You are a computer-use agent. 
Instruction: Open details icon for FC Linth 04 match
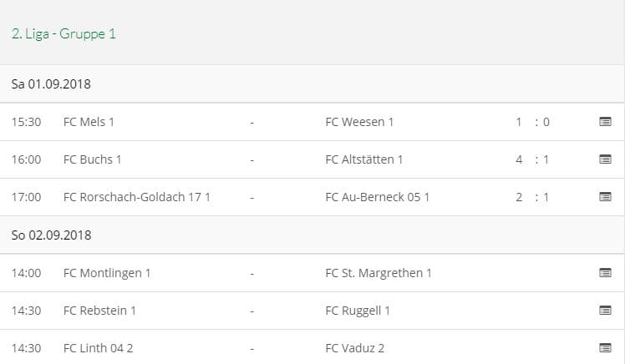[x=605, y=348]
